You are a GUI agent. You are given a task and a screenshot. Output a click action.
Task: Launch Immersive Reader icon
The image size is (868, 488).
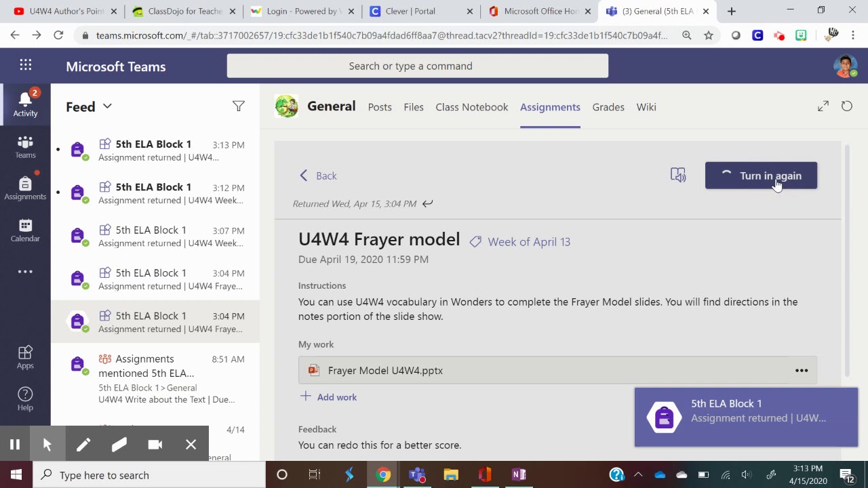point(678,176)
